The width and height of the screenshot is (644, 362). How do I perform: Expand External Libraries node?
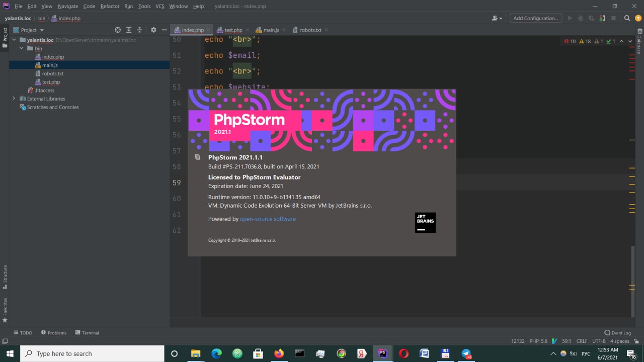click(x=14, y=99)
